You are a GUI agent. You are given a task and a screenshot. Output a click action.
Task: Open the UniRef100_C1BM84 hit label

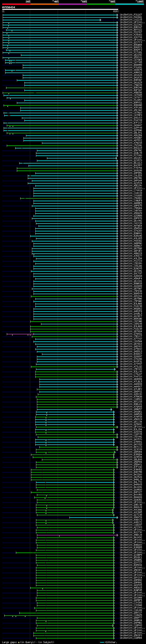pos(131,638)
